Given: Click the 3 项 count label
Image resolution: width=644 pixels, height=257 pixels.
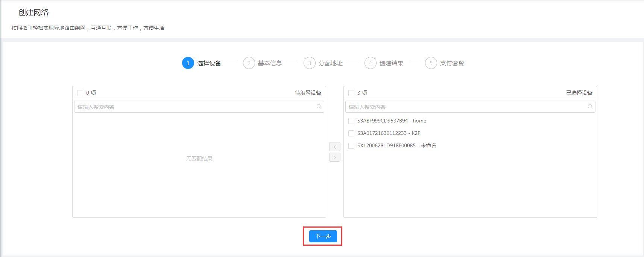Looking at the screenshot, I should (362, 93).
